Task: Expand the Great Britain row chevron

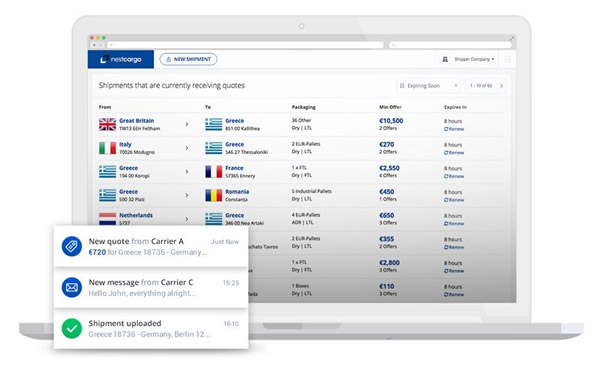Action: click(187, 124)
